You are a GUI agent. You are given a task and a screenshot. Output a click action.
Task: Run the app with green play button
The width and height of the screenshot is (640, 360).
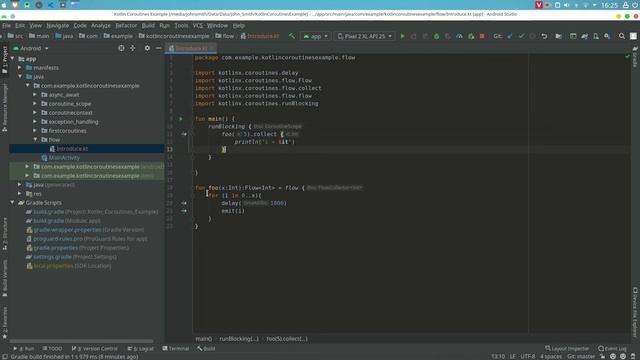(402, 36)
